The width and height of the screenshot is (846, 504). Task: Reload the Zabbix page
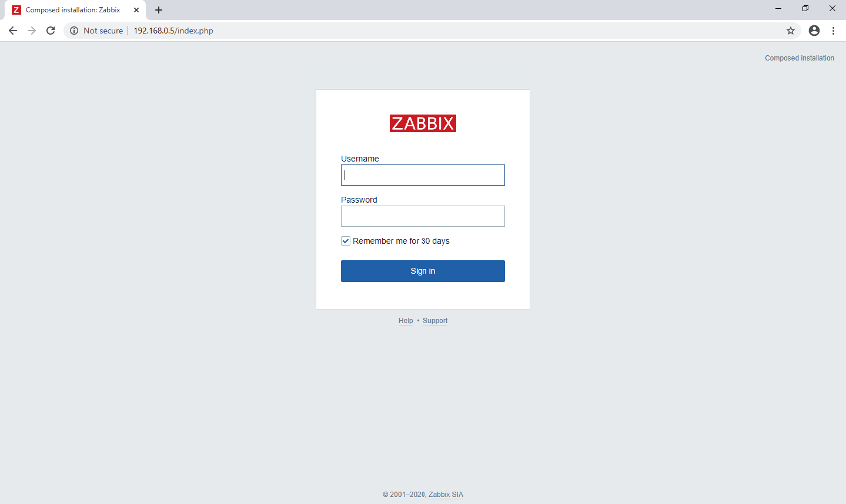pyautogui.click(x=51, y=31)
